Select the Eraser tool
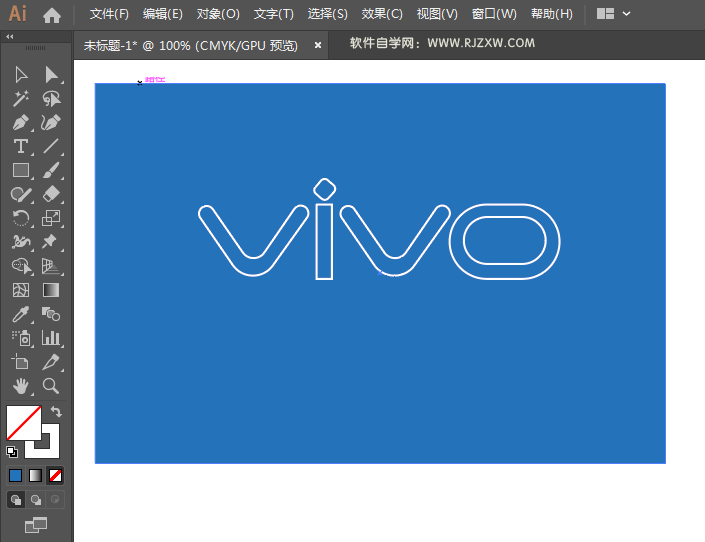This screenshot has width=705, height=542. (51, 194)
